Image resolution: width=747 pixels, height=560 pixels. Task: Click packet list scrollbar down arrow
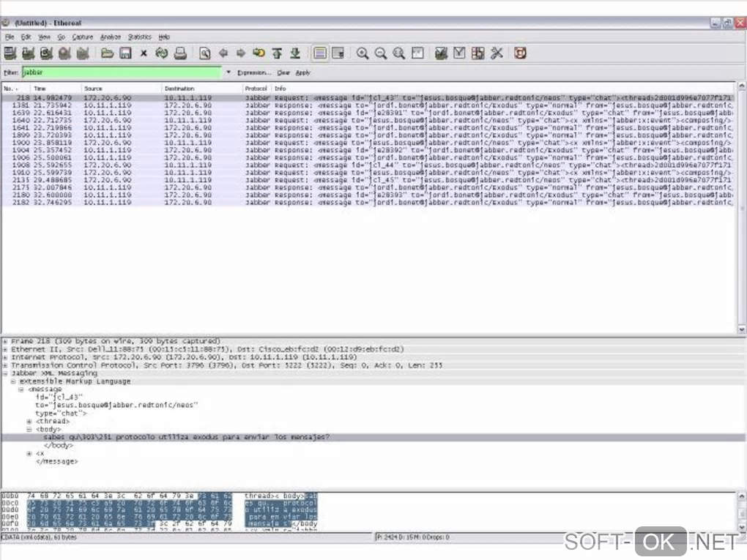(x=742, y=329)
